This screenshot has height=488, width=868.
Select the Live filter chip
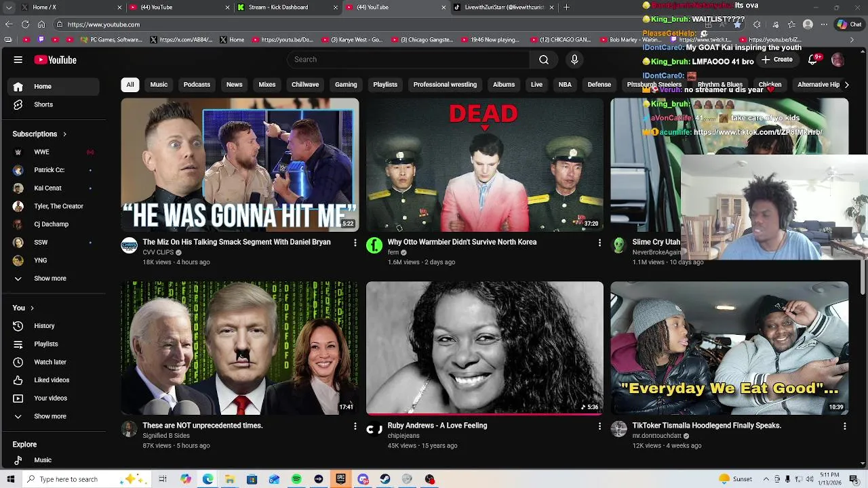[x=536, y=85]
